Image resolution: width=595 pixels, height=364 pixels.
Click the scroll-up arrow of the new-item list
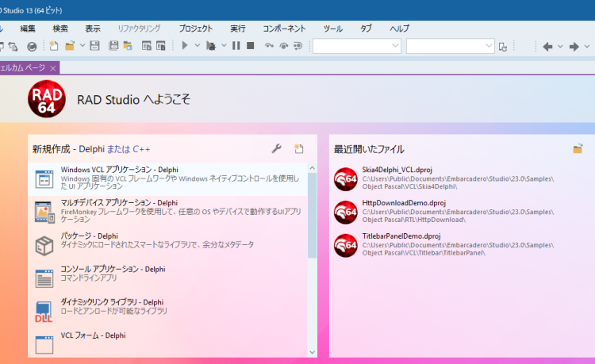(x=313, y=168)
